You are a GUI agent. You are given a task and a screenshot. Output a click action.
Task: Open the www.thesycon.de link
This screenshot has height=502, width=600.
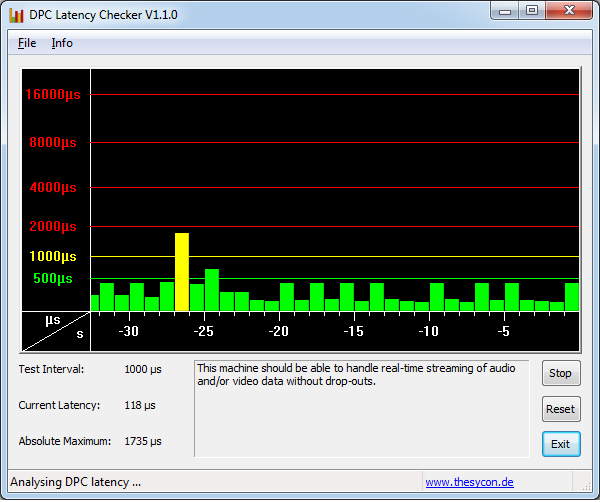pos(469,482)
